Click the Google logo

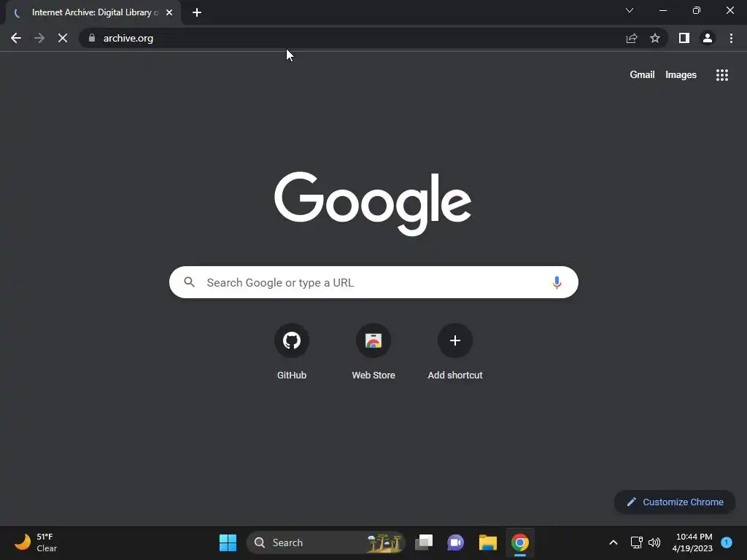point(373,204)
